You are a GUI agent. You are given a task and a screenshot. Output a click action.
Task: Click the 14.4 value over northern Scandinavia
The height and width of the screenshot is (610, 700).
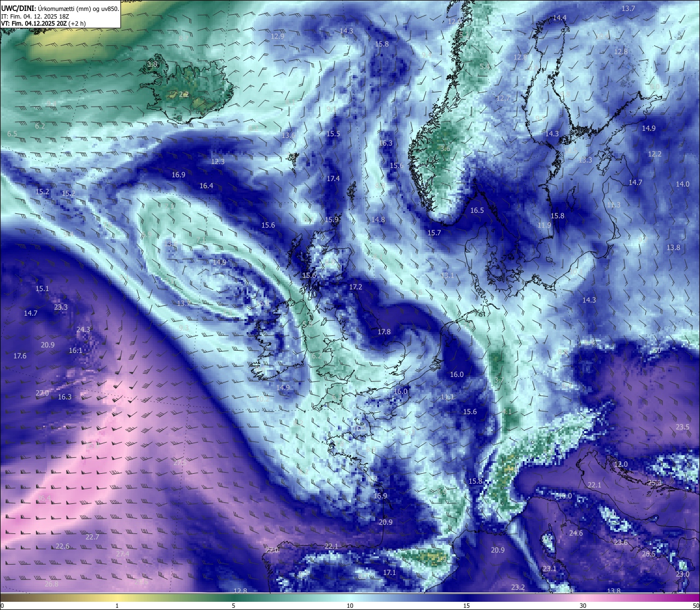pos(559,18)
